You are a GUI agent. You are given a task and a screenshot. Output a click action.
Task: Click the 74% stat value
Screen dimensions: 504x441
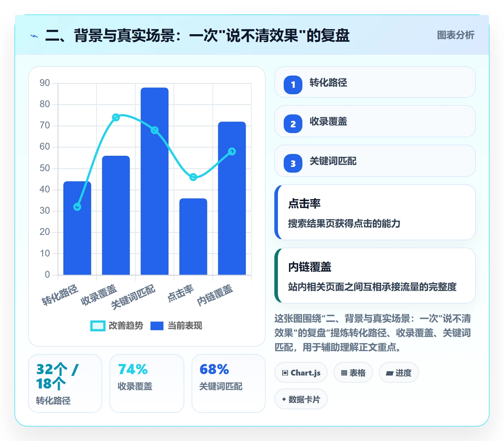(x=133, y=369)
